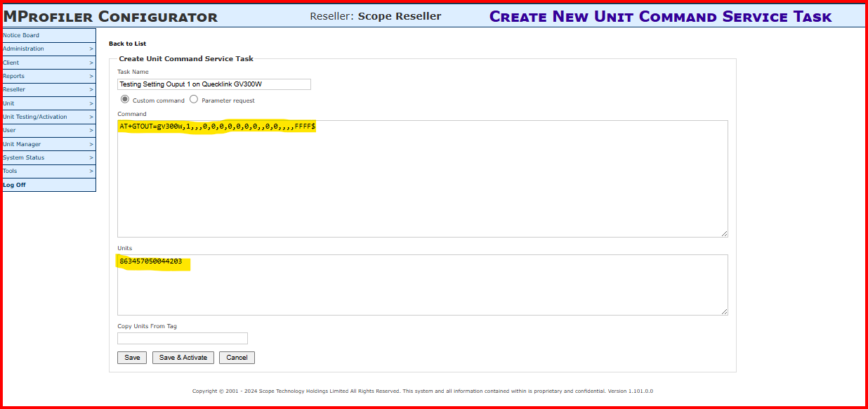Click Log Off in sidebar
This screenshot has width=868, height=409.
49,185
